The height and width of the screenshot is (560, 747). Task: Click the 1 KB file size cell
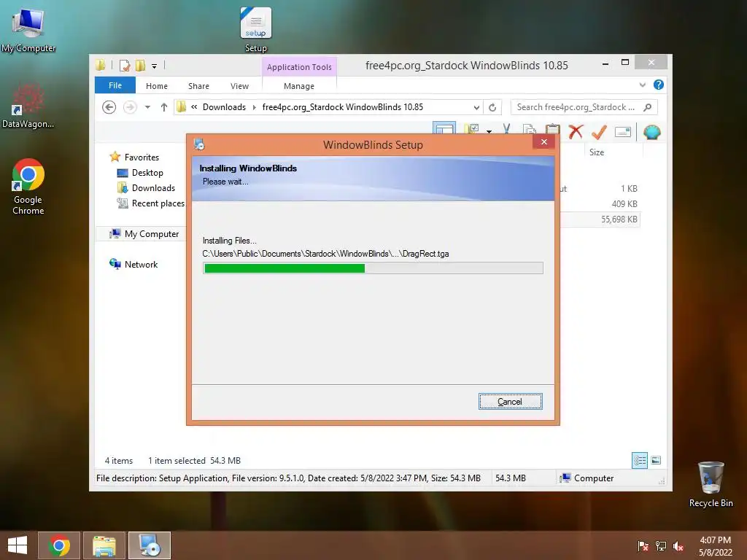click(x=629, y=189)
